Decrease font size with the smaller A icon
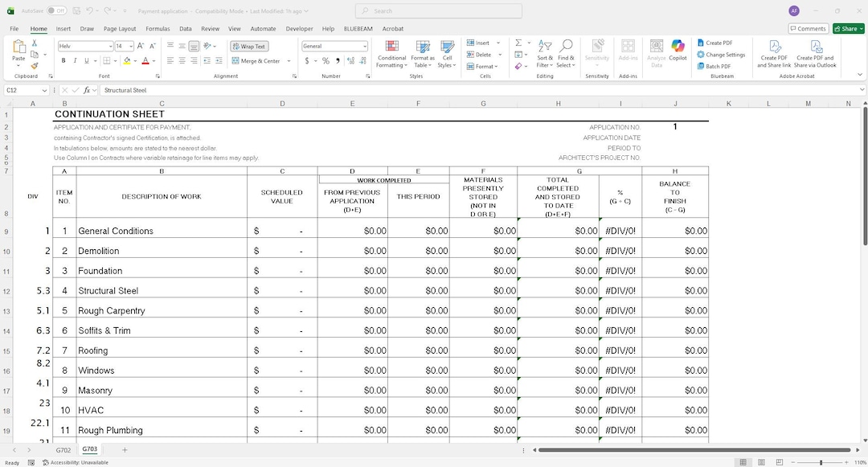 pyautogui.click(x=152, y=47)
